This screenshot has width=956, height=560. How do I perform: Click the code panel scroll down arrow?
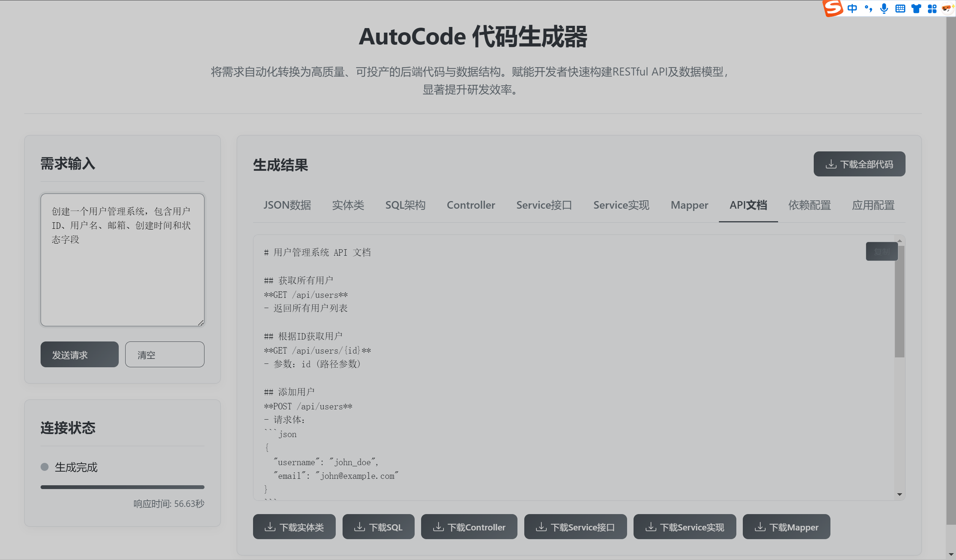899,494
